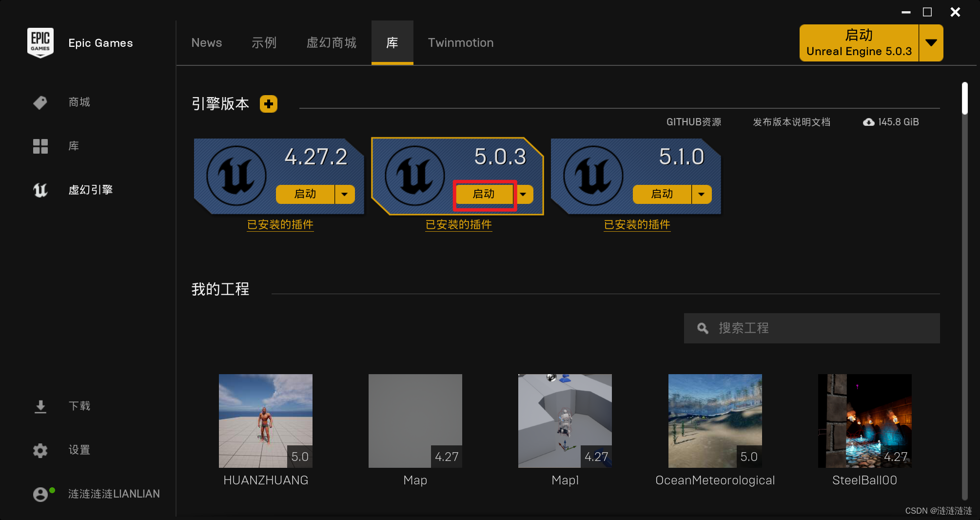Open the GITHUB资源 link
The width and height of the screenshot is (980, 520).
694,122
